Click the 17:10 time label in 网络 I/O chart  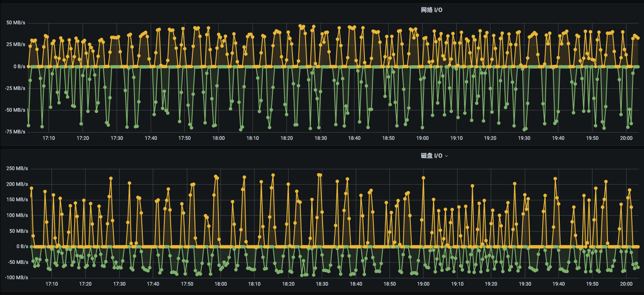[x=49, y=138]
